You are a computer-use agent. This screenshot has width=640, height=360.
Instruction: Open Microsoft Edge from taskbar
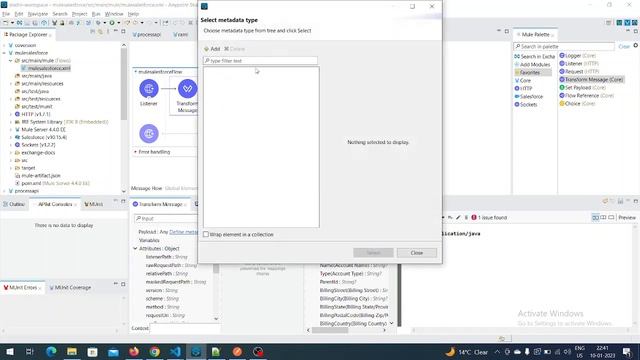click(x=51, y=351)
